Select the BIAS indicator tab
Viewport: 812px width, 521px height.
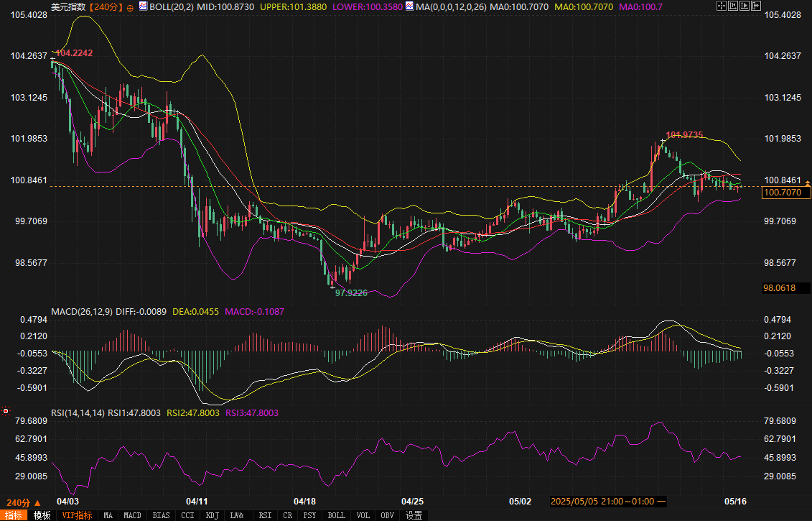(161, 515)
